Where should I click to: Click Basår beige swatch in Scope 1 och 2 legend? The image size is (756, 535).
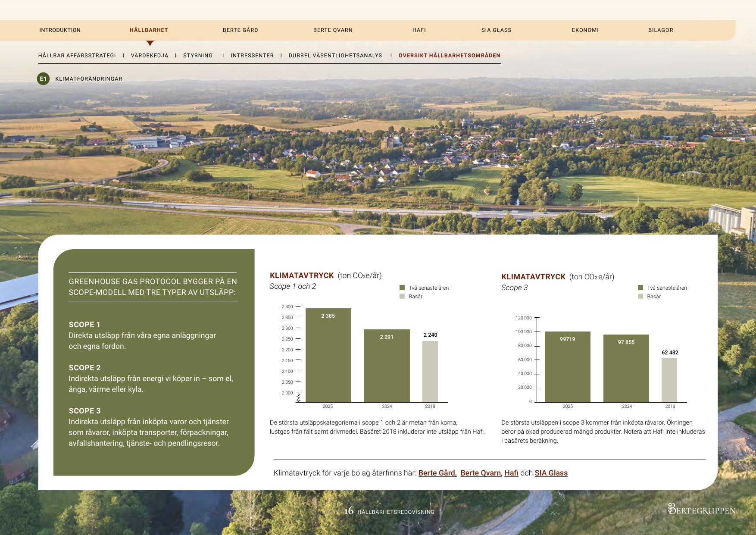coord(402,296)
